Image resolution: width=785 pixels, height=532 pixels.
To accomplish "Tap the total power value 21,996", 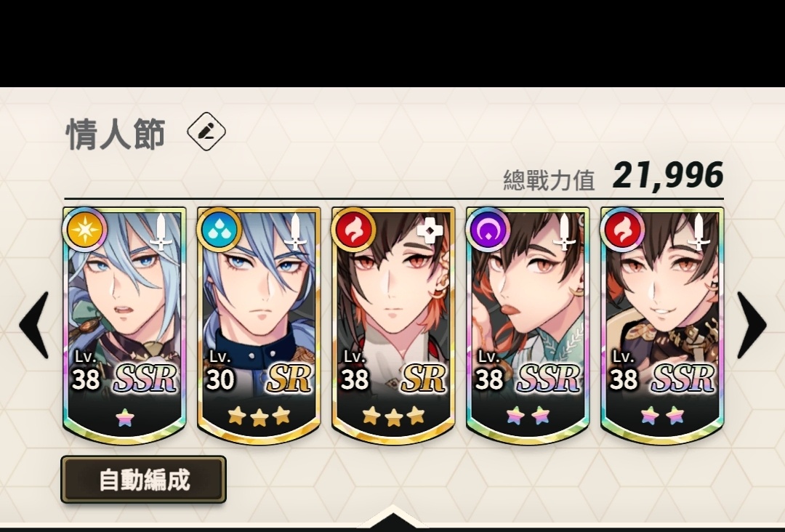I will pyautogui.click(x=668, y=176).
